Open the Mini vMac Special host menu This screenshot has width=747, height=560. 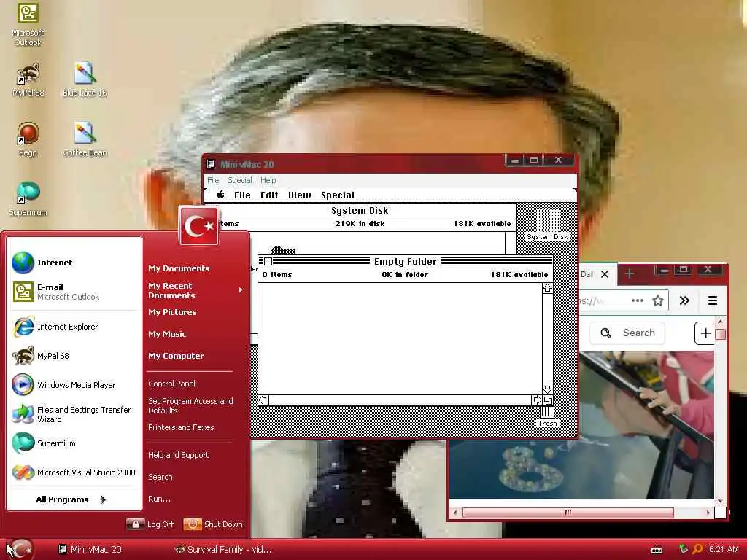click(239, 180)
